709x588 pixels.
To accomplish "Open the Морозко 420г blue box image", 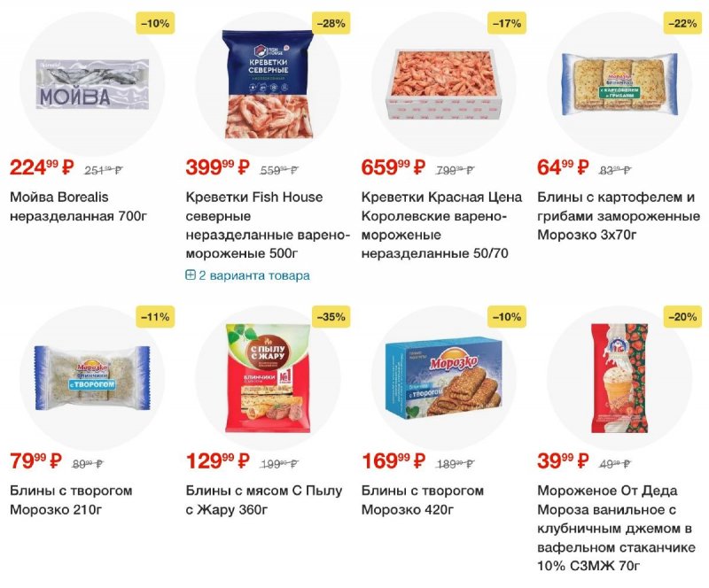I will click(444, 379).
